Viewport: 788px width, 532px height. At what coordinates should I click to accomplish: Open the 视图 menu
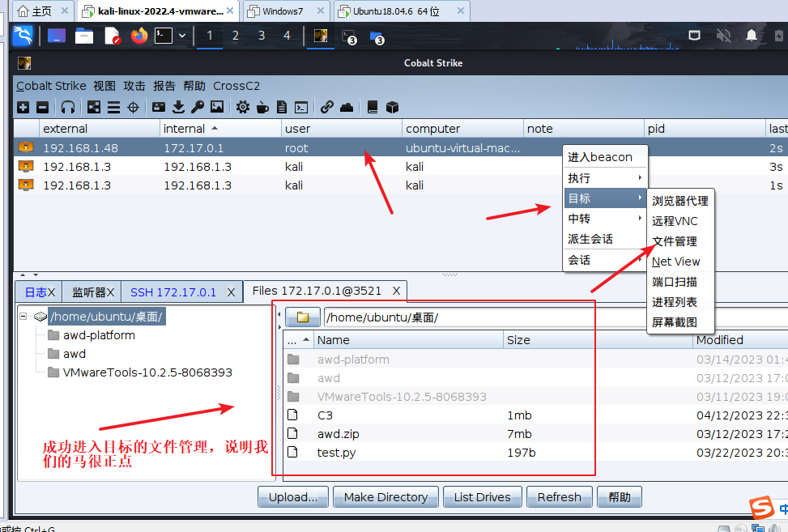pos(104,86)
